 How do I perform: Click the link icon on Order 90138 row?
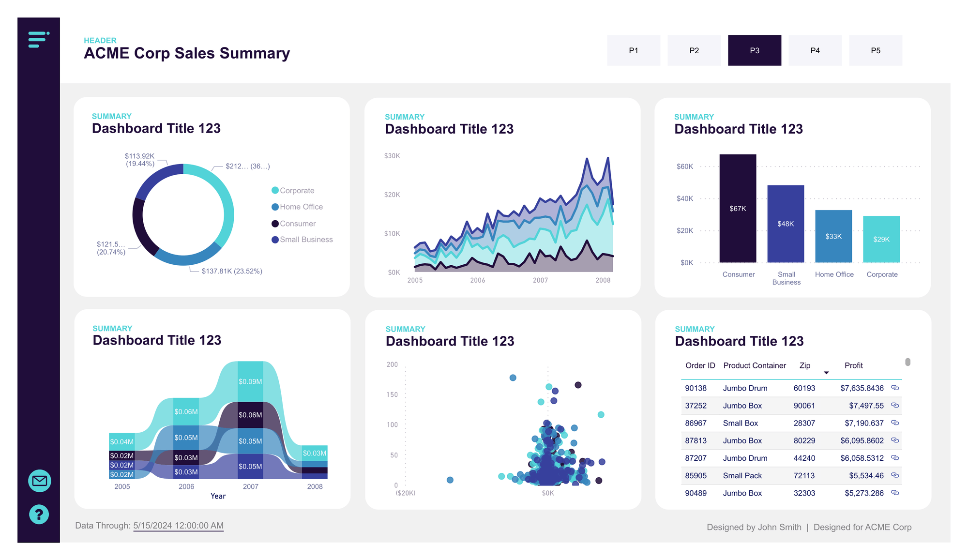895,388
